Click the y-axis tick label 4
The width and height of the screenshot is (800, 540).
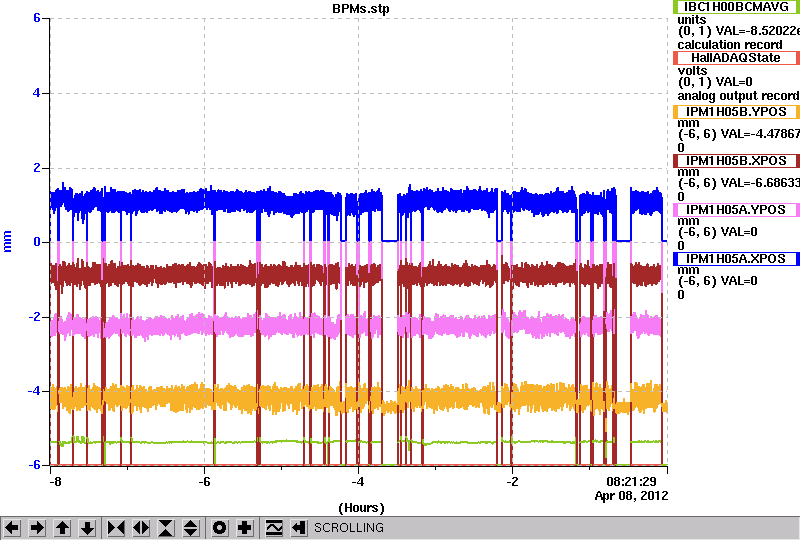point(37,93)
